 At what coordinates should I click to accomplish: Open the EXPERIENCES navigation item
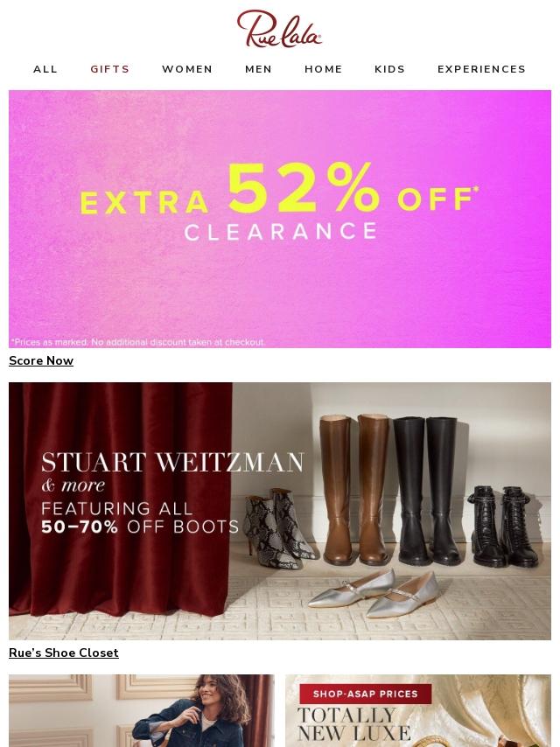tap(481, 69)
